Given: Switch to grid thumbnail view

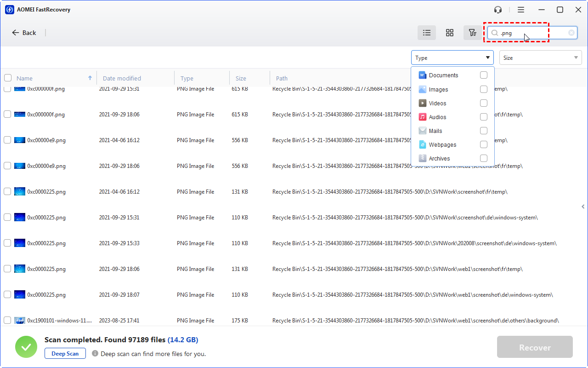Looking at the screenshot, I should click(x=450, y=33).
